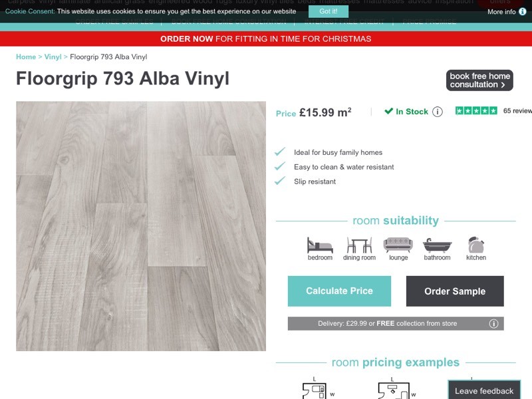Click the dining room table icon
The width and height of the screenshot is (532, 399).
point(359,245)
